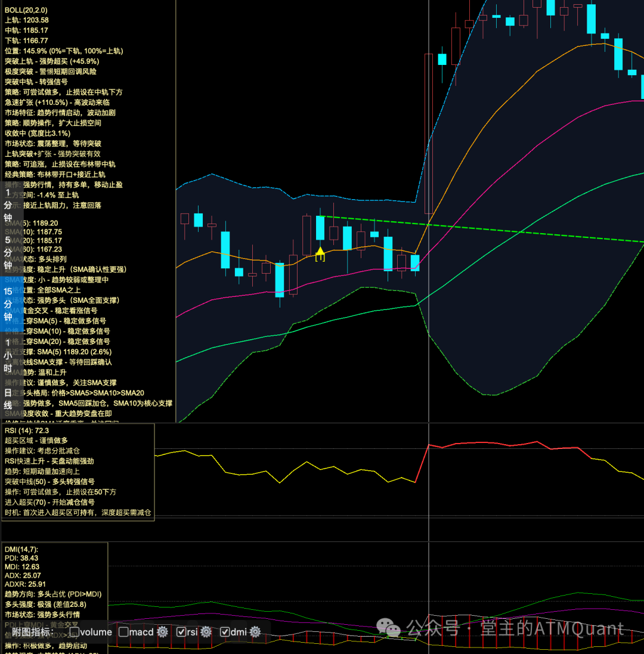Click the 多头强度: 极强 (差值25.8) line
644x654 pixels.
click(45, 605)
